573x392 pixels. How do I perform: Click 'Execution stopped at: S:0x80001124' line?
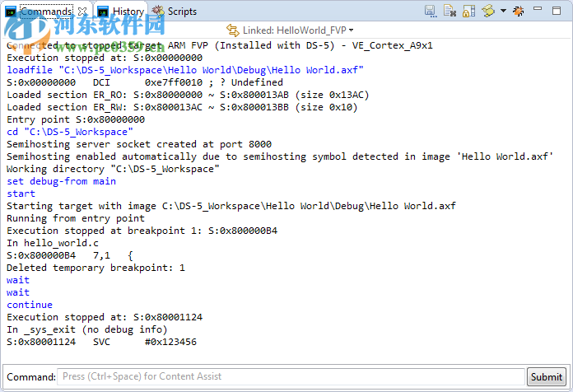[x=105, y=317]
